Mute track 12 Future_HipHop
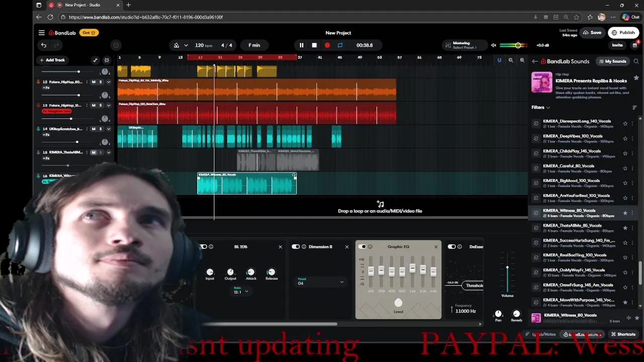Viewport: 644px width, 362px height. tap(93, 82)
